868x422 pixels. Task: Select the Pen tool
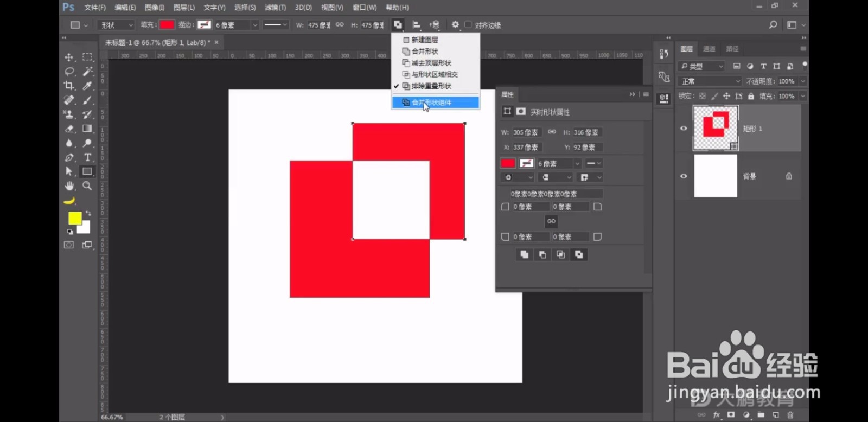[x=69, y=157]
